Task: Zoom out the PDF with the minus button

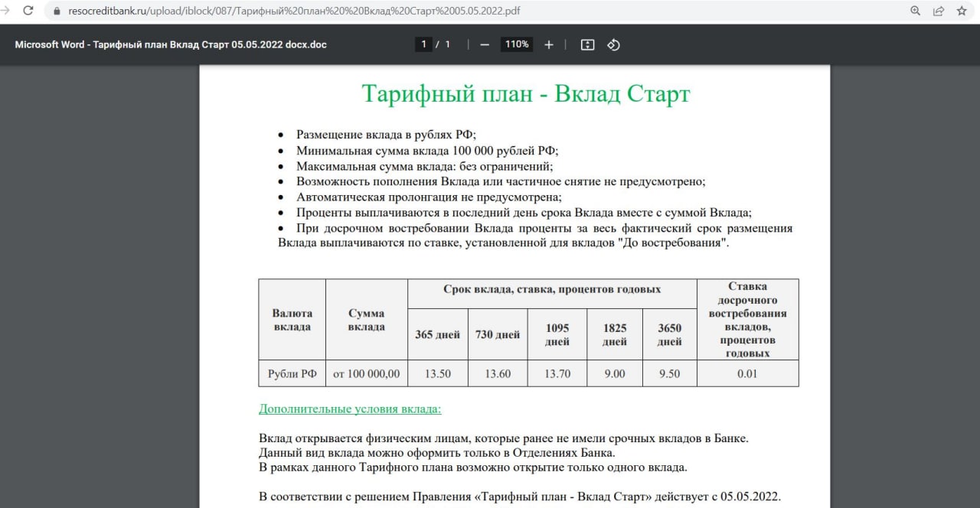Action: [484, 45]
